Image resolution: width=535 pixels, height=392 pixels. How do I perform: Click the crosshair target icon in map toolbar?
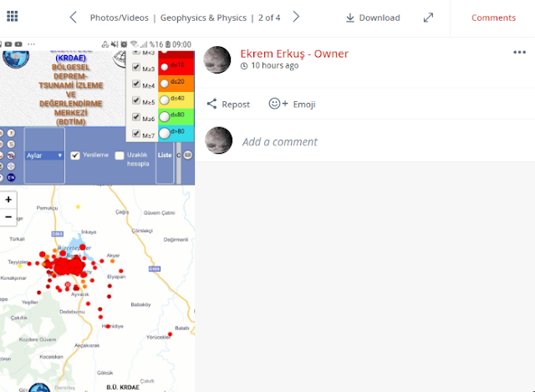(x=11, y=166)
